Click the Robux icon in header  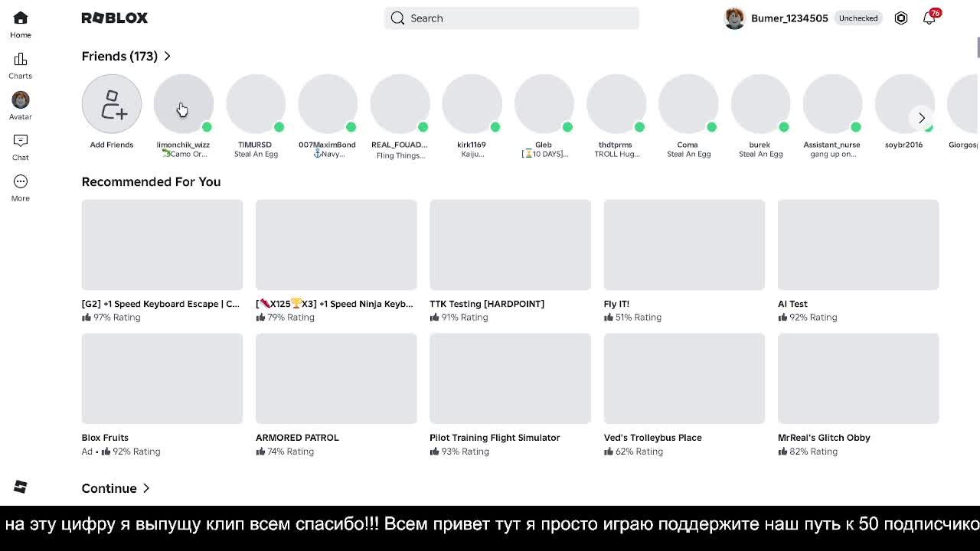pyautogui.click(x=901, y=18)
